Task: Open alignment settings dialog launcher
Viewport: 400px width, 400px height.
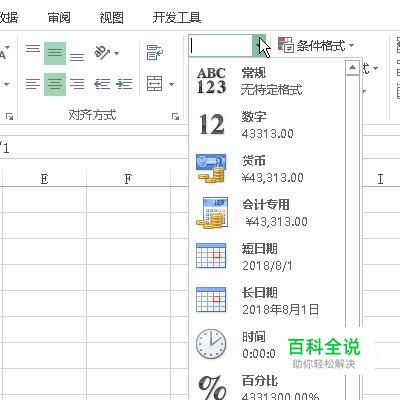Action: tap(175, 116)
